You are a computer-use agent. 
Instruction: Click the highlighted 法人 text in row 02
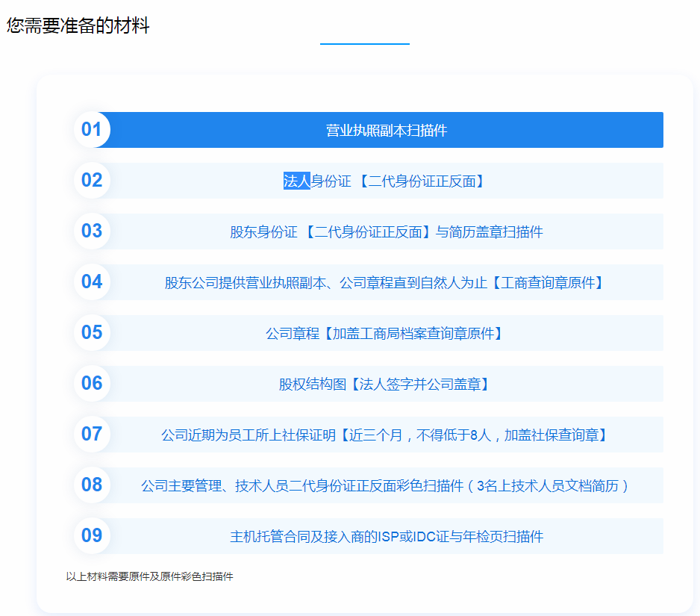(x=296, y=181)
